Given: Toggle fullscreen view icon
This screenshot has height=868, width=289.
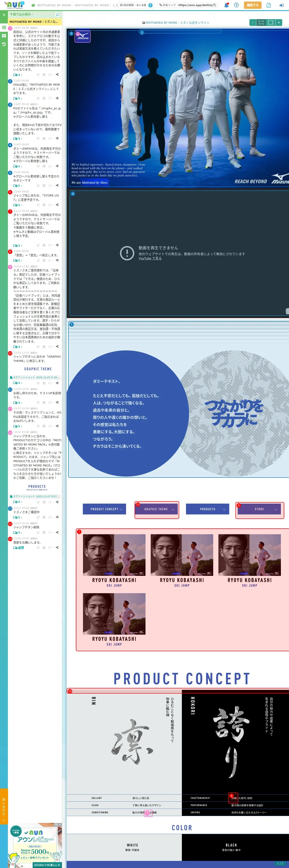Looking at the screenshot, I should point(270,23).
